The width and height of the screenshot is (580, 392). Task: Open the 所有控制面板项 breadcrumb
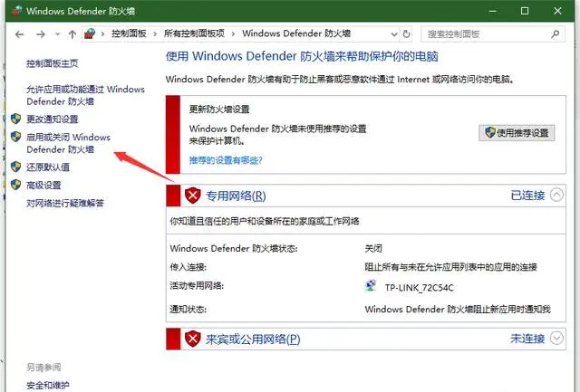point(194,33)
